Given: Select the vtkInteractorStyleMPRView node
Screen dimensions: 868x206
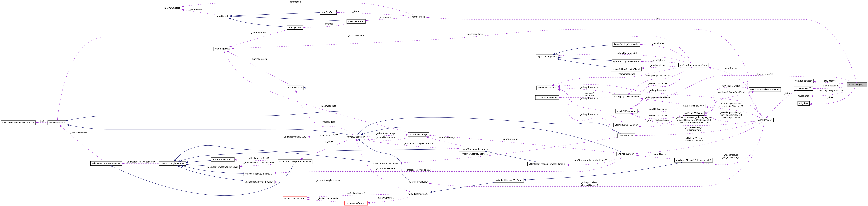Looking at the screenshot, I should [259, 182].
